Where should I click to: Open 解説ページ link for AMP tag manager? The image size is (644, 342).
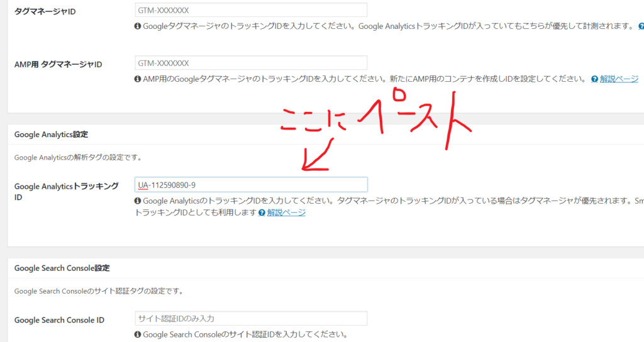[x=619, y=79]
